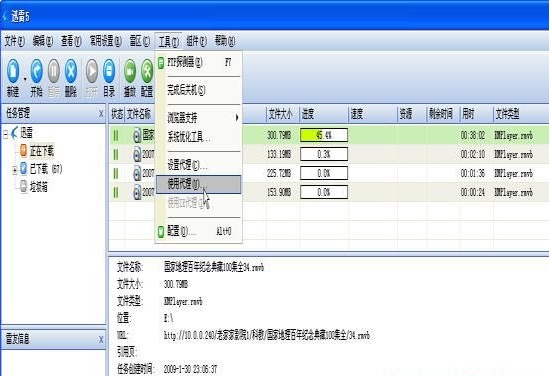Viewport: 552px width, 376px height.
Task: Click the 153.90MB file size cell
Action: (x=279, y=193)
